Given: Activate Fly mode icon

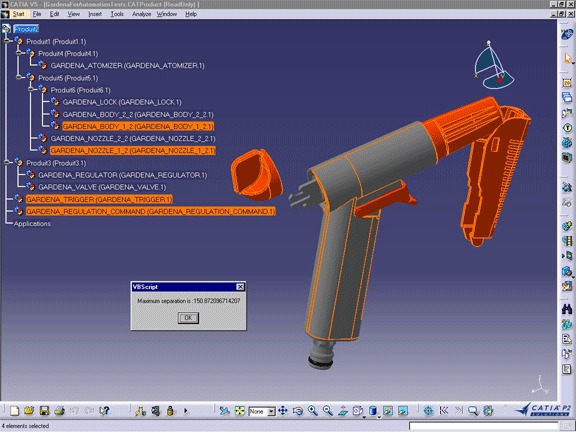Looking at the screenshot, I should (224, 411).
